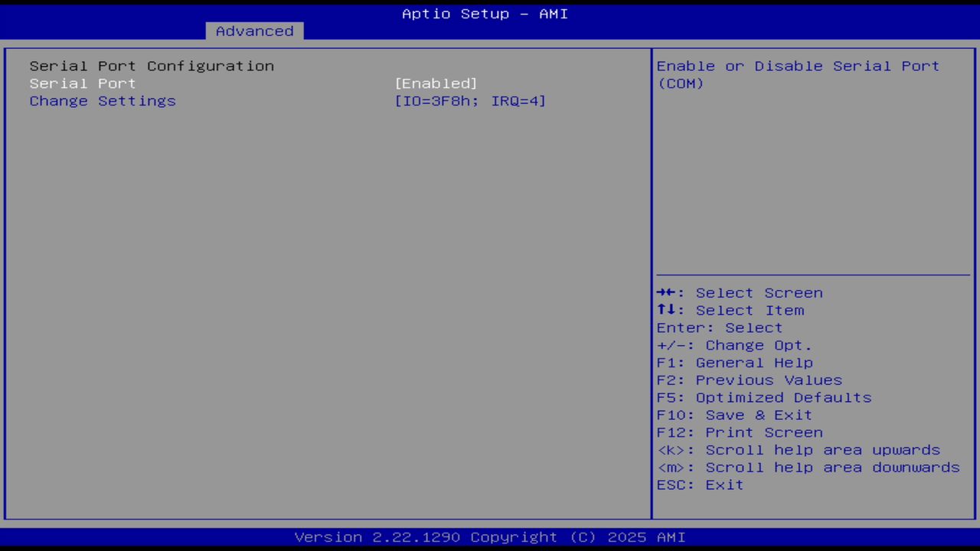Select the Serial Port item
This screenshot has height=551, width=980.
coord(82,83)
